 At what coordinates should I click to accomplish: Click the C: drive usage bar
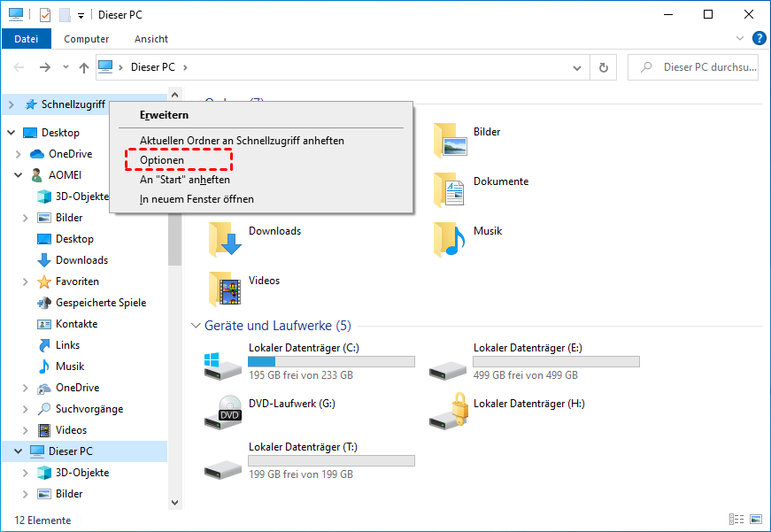point(331,362)
